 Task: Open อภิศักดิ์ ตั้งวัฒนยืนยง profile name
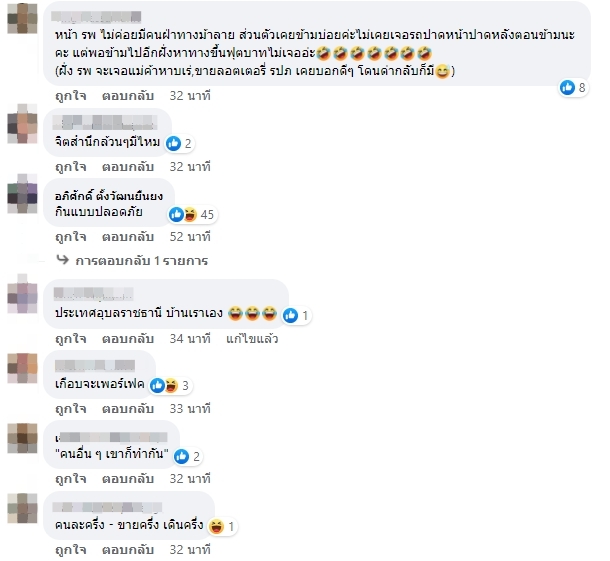click(x=109, y=196)
